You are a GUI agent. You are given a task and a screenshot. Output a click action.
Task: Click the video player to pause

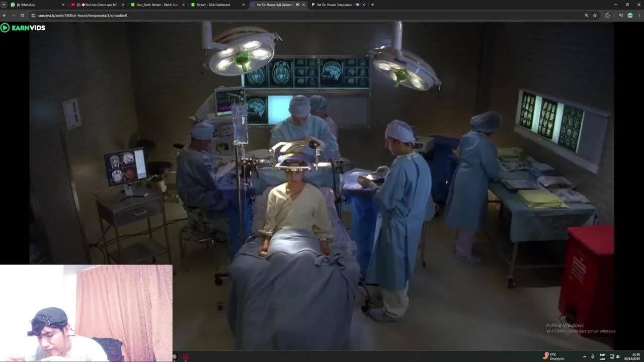pyautogui.click(x=321, y=186)
